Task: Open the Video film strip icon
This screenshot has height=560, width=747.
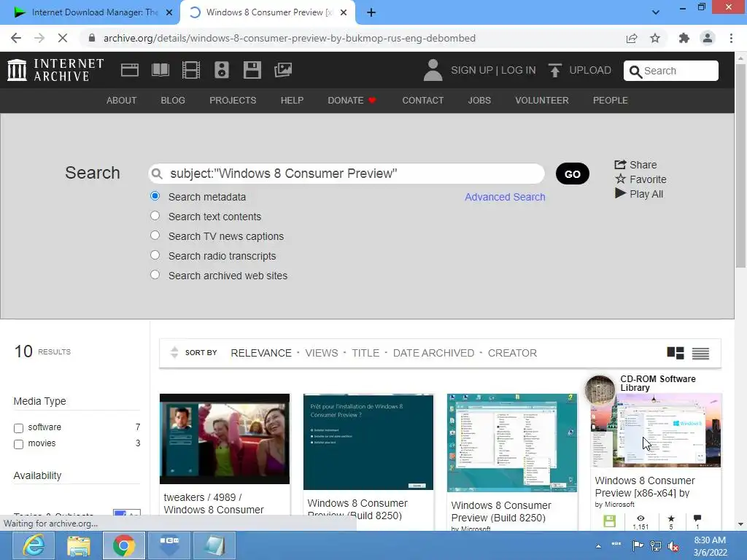Action: click(x=191, y=70)
